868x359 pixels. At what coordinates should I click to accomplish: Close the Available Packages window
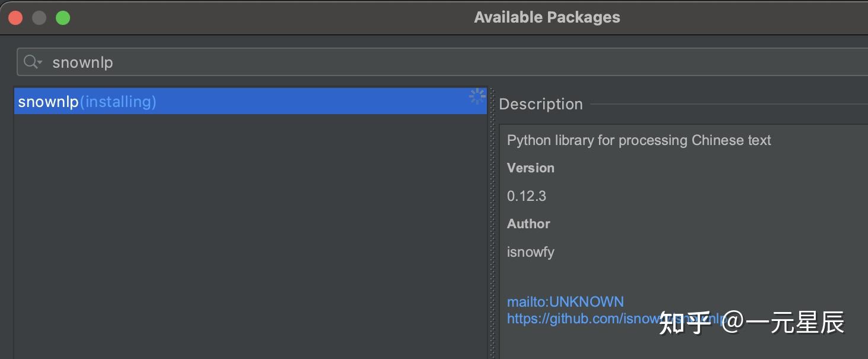[x=15, y=18]
